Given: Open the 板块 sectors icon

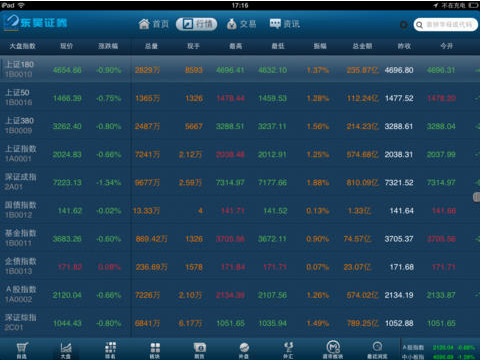Looking at the screenshot, I should pyautogui.click(x=155, y=350).
